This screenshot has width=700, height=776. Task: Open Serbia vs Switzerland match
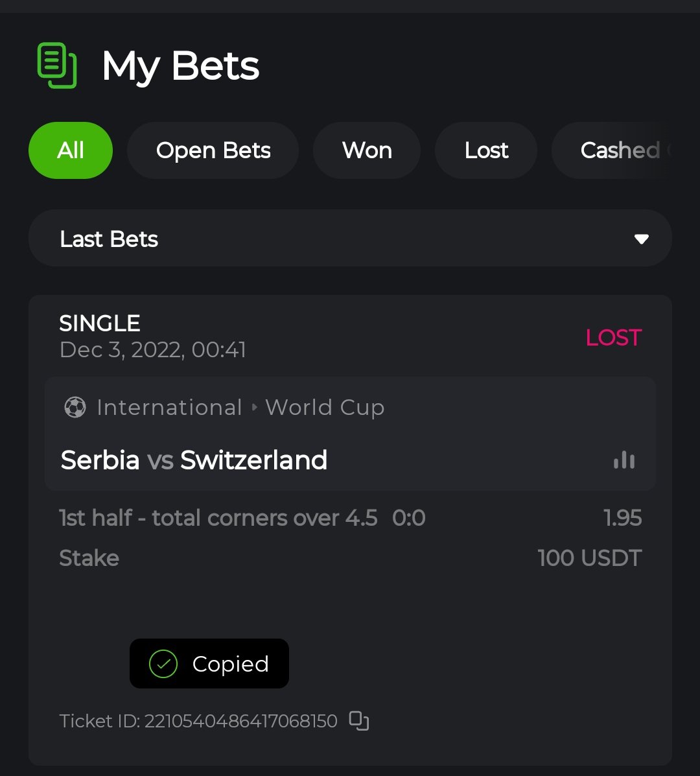point(194,460)
